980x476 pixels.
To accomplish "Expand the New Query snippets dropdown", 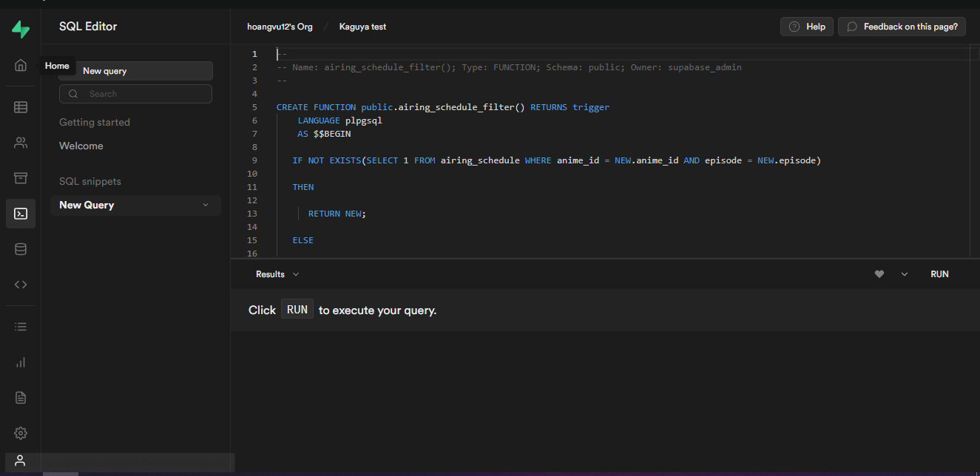I will coord(206,205).
